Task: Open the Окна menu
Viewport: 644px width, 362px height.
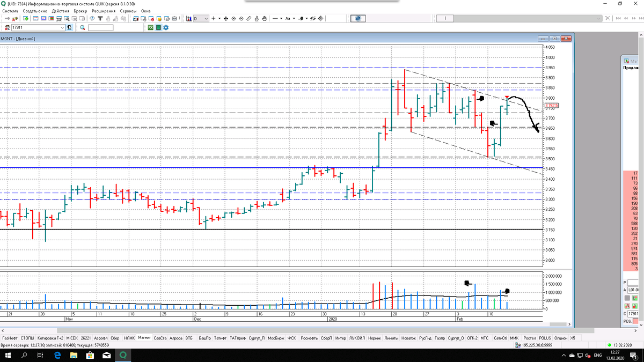Action: click(x=146, y=11)
